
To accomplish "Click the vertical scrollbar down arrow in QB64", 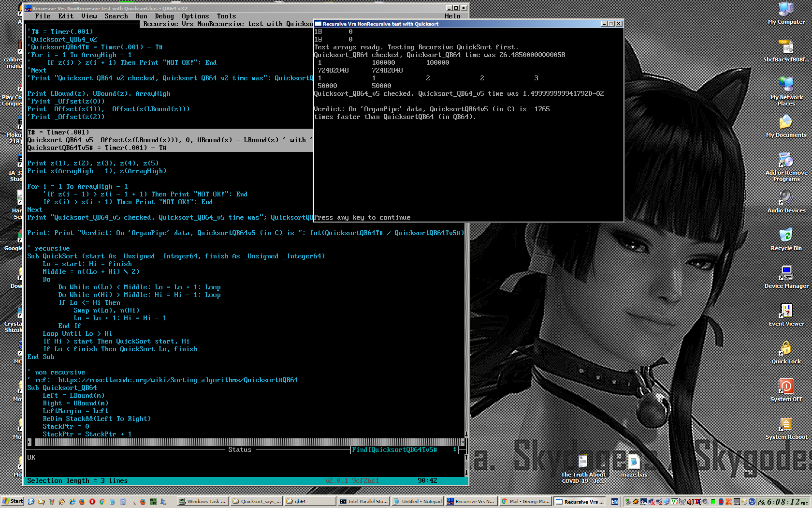I will coord(466,434).
